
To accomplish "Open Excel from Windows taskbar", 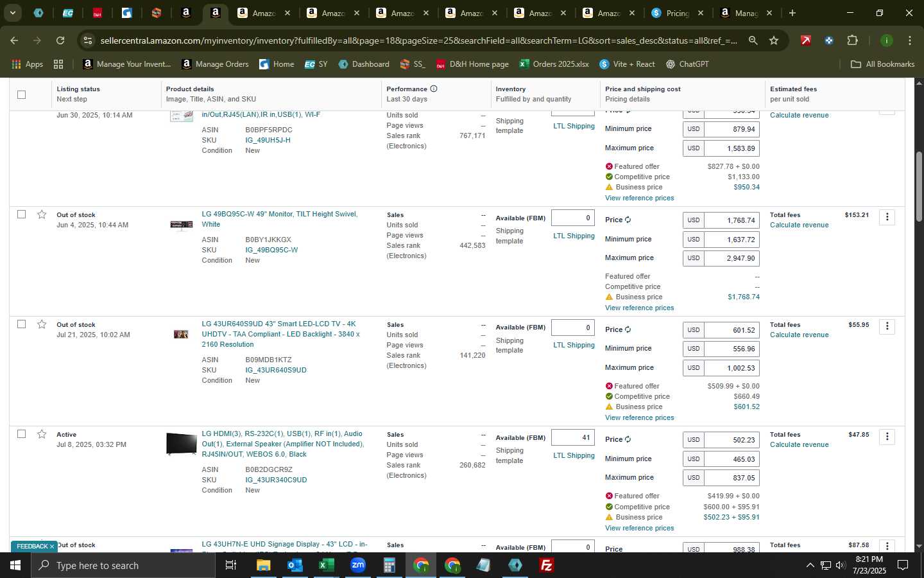I will pyautogui.click(x=326, y=565).
